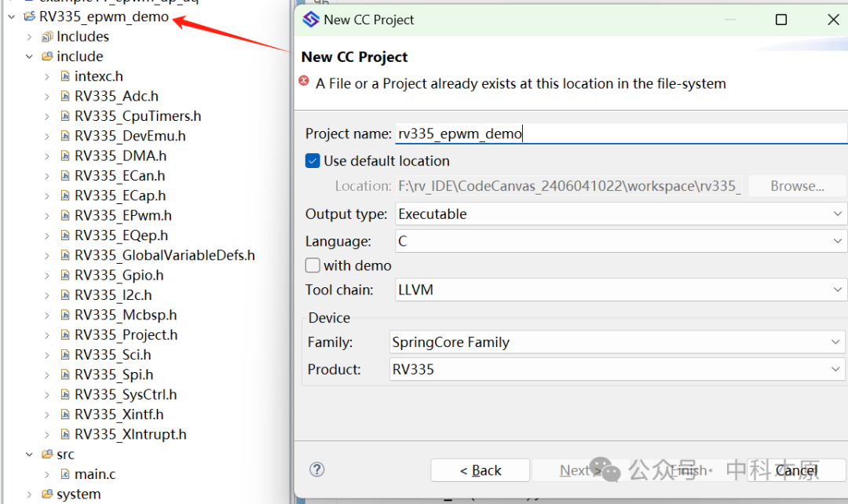Image resolution: width=848 pixels, height=504 pixels.
Task: Click the system folder icon
Action: click(47, 495)
